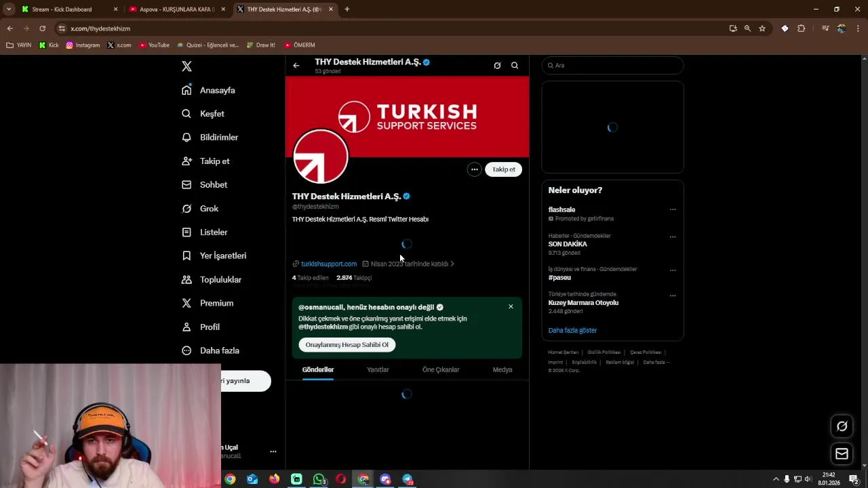Screen dimensions: 868x488
Task: Open a new browser tab
Action: coord(347,9)
